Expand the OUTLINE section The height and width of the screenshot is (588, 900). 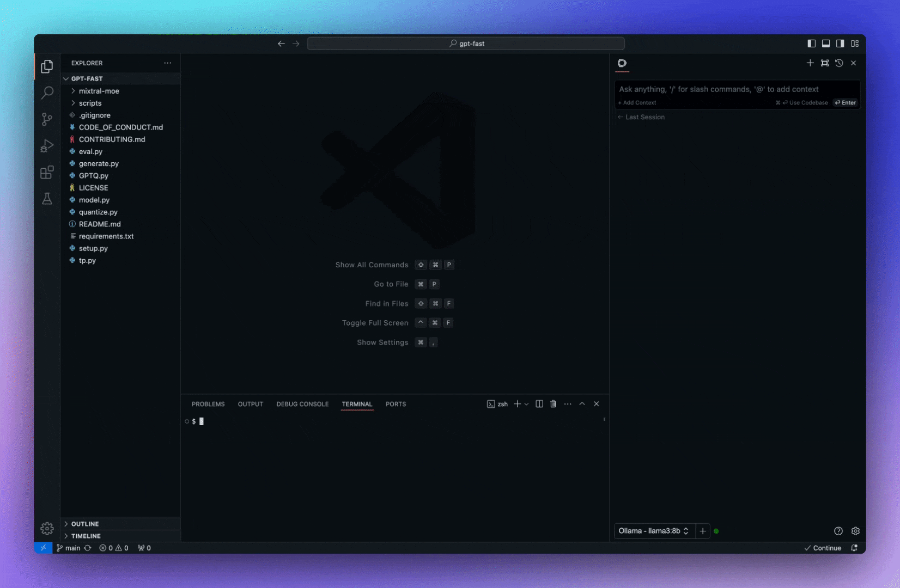click(85, 524)
